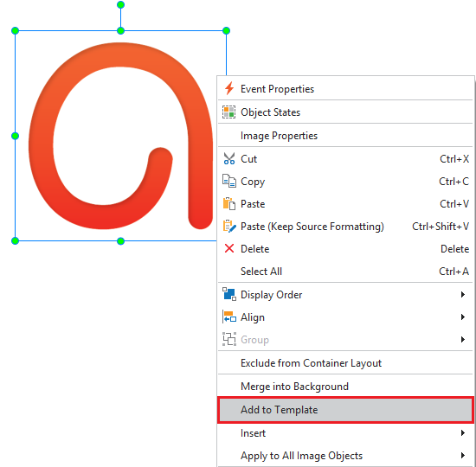
Task: Click the left-middle resize handle
Action: click(15, 136)
